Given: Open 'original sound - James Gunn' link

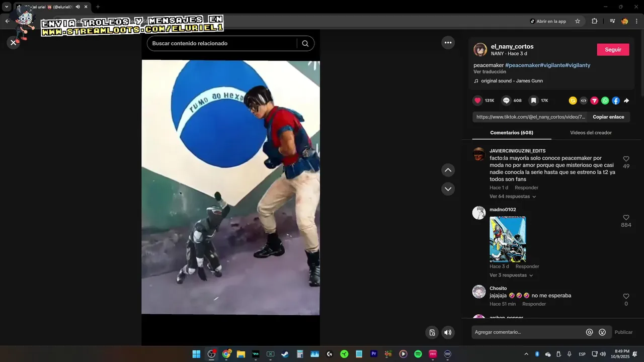Looking at the screenshot, I should 512,81.
